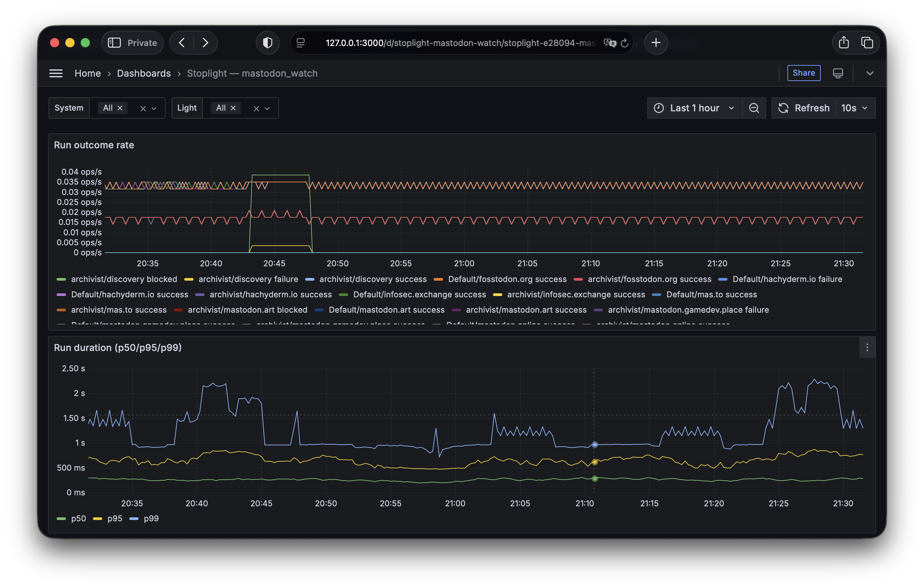Click the Run outcome rate panel title
Viewport: 924px width, 588px height.
click(x=94, y=145)
